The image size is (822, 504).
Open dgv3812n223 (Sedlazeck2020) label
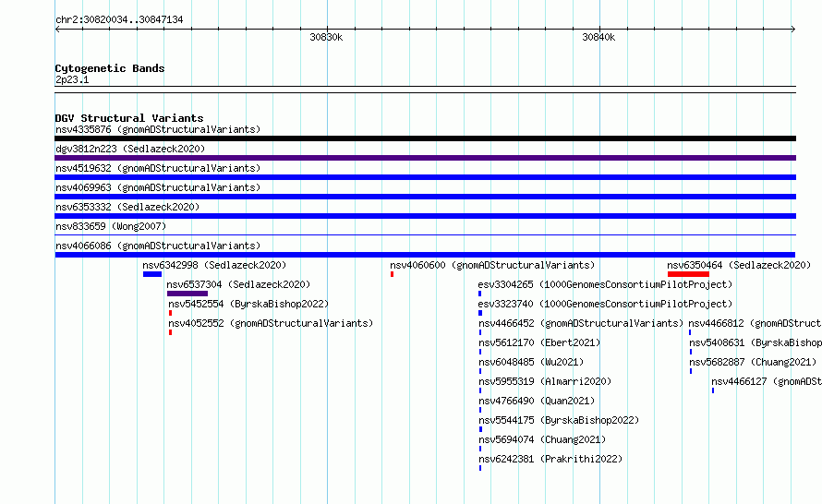pos(130,149)
